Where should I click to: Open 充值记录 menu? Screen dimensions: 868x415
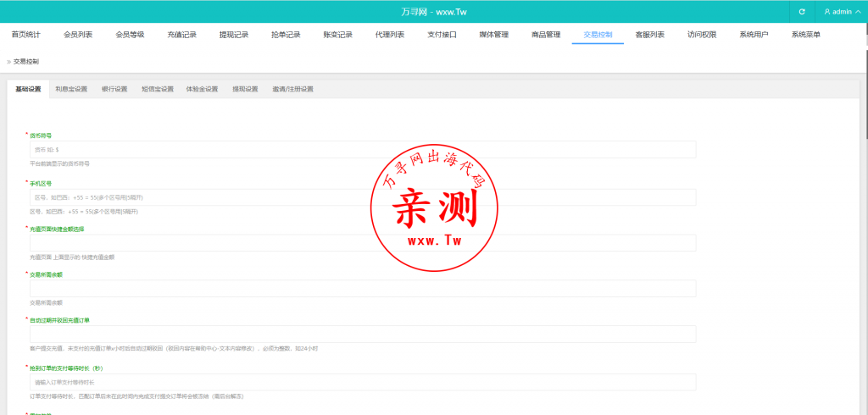[x=182, y=35]
